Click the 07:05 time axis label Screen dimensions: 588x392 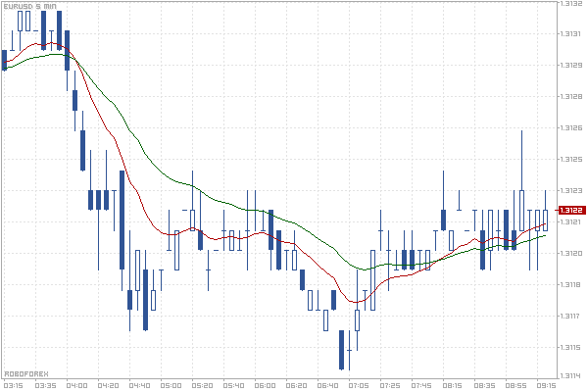coord(359,385)
